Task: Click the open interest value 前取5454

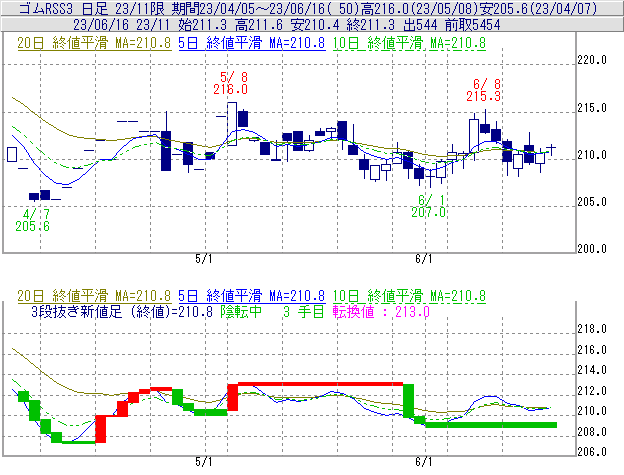Action: point(472,25)
